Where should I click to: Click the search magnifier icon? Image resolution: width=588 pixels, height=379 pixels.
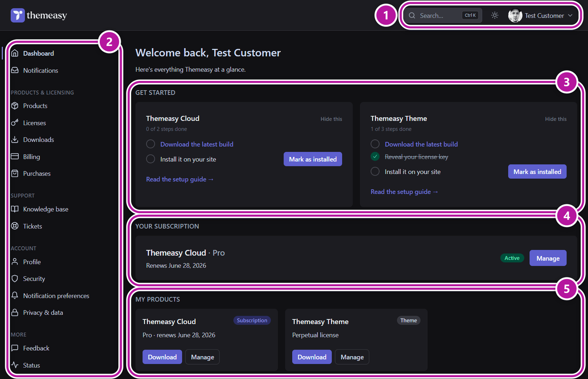coord(412,15)
